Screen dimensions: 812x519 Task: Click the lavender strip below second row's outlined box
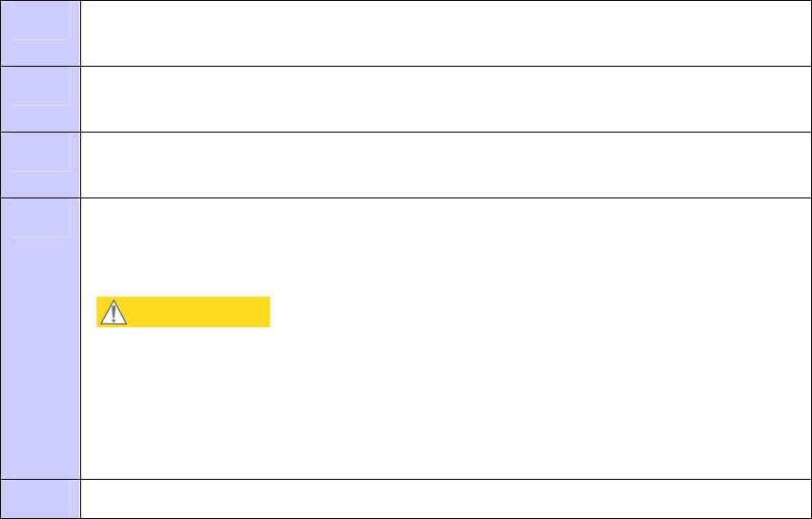(40, 118)
